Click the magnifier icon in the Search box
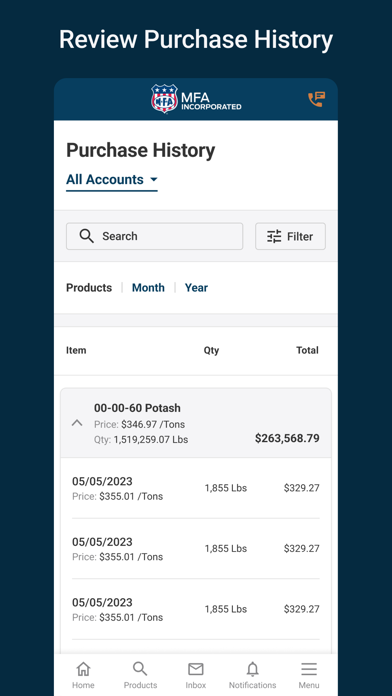392x696 pixels. point(87,236)
